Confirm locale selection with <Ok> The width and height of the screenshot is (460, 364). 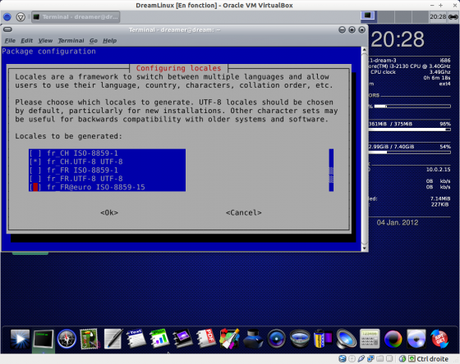pyautogui.click(x=109, y=213)
